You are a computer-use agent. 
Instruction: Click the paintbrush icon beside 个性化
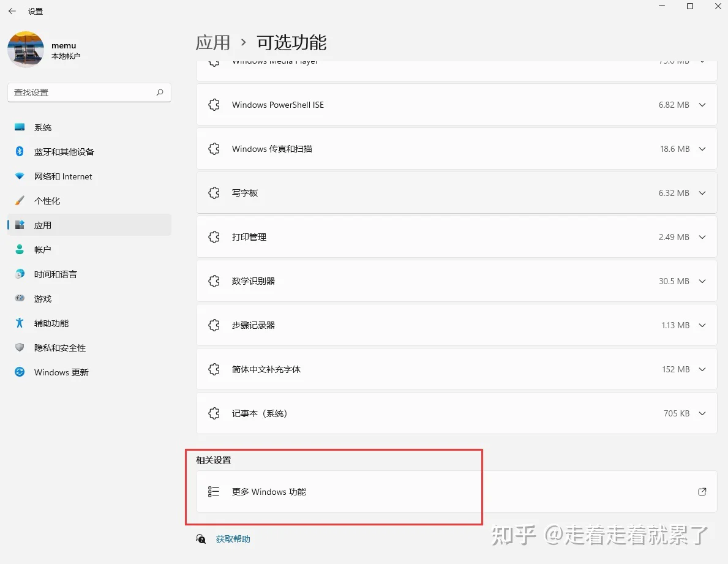coord(20,200)
